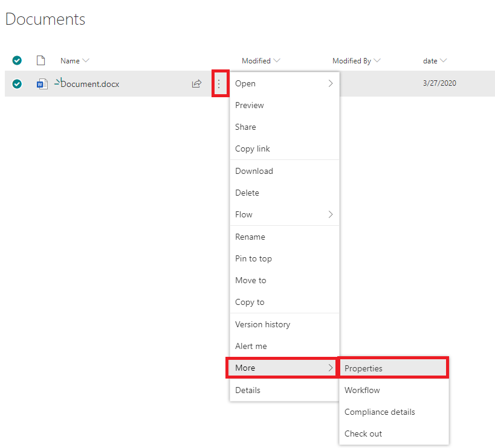495x448 pixels.
Task: Toggle the select-all checkmark in the header
Action: pos(17,60)
